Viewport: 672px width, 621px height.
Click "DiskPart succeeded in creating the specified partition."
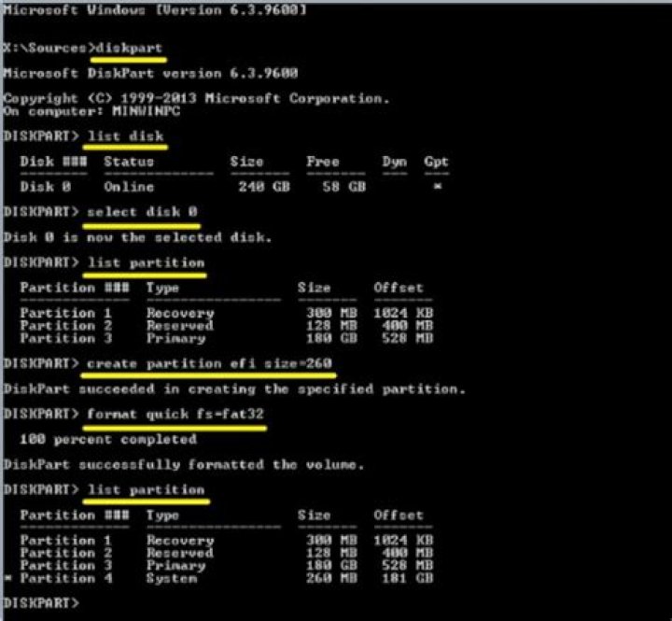click(234, 389)
